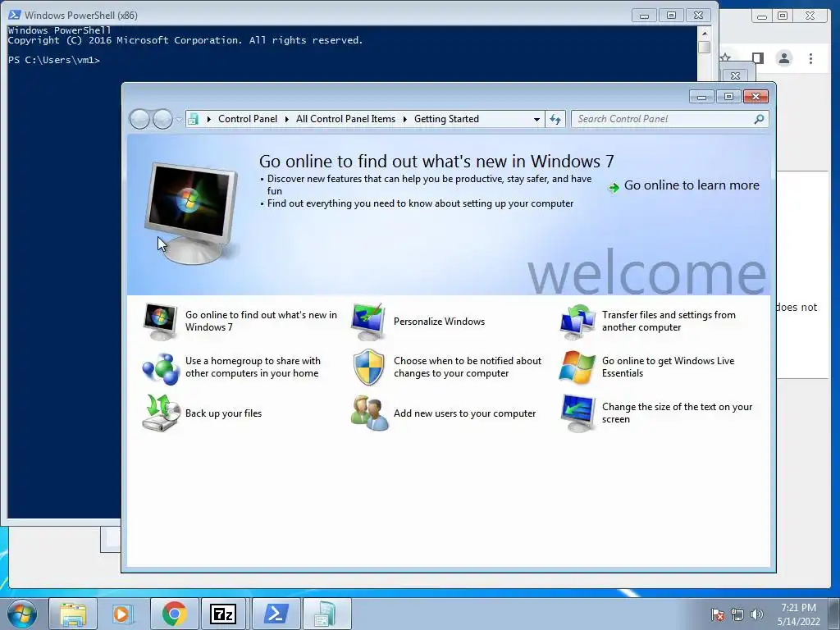Viewport: 840px width, 630px height.
Task: Open Choose when to be notified text
Action: [x=467, y=367]
